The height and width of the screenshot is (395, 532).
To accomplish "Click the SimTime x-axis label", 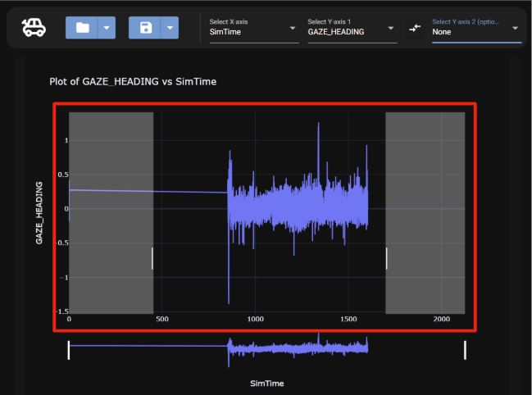I will coord(266,384).
